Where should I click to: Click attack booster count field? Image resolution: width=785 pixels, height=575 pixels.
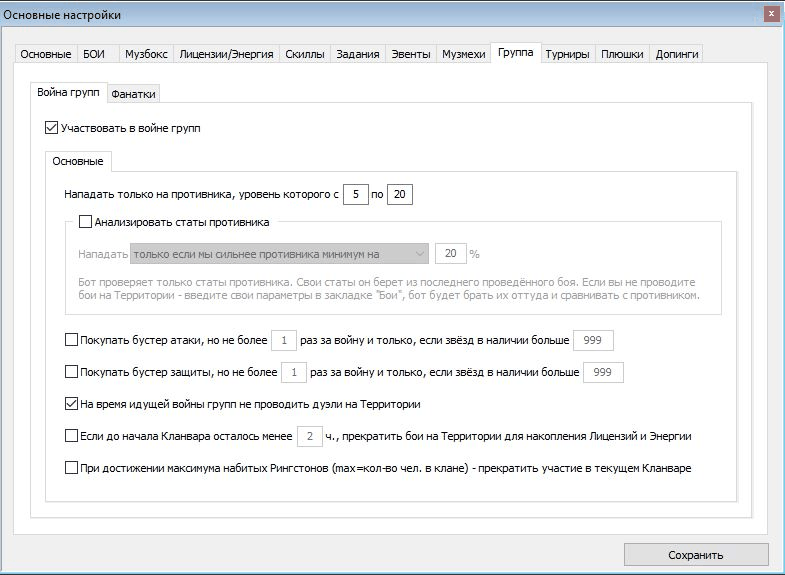click(x=284, y=340)
